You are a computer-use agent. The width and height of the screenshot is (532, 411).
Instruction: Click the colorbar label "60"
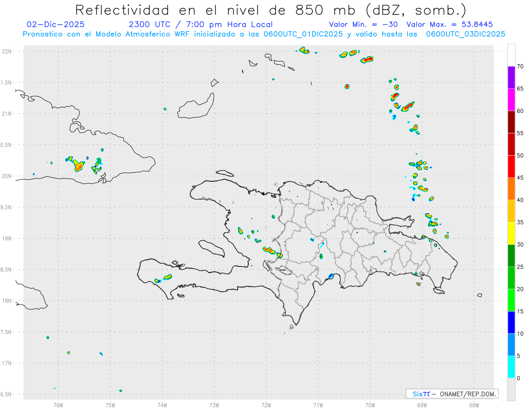520,111
